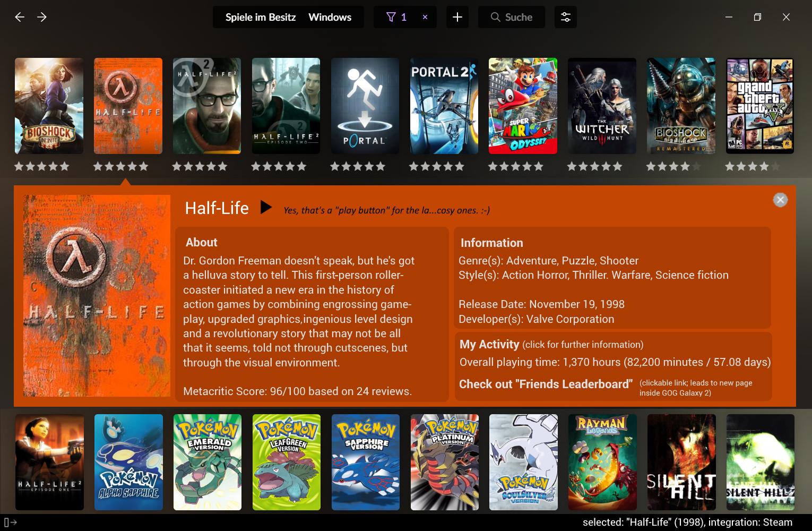Start Half-Life with the play button
The width and height of the screenshot is (812, 531).
click(x=266, y=207)
